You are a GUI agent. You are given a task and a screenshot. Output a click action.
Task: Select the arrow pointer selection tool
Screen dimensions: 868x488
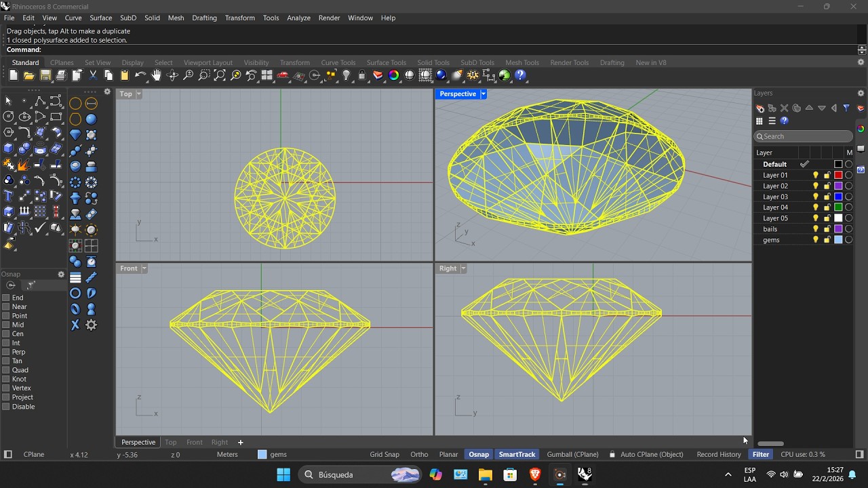coord(9,101)
